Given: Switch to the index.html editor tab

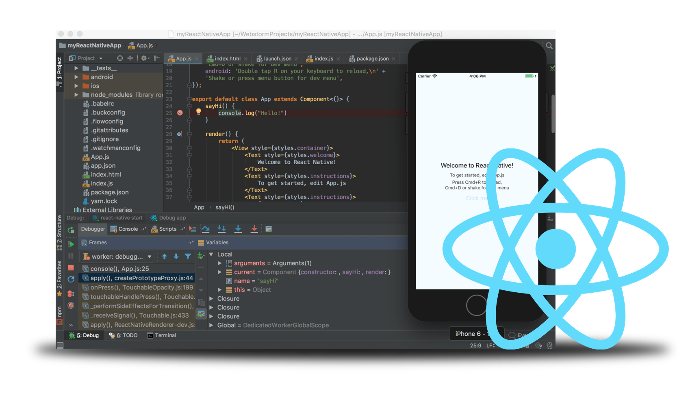Looking at the screenshot, I should pos(227,58).
